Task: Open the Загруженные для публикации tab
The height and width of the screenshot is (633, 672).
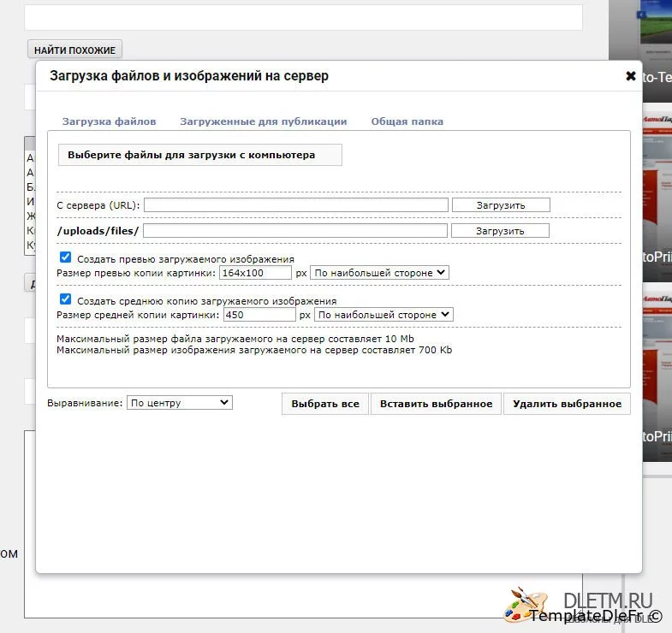Action: pos(263,121)
